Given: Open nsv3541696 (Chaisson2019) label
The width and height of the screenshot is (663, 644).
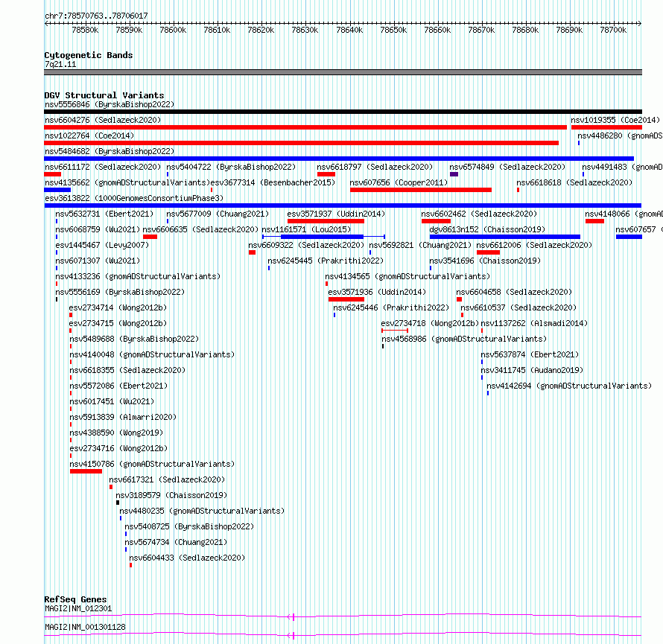Looking at the screenshot, I should click(485, 261).
